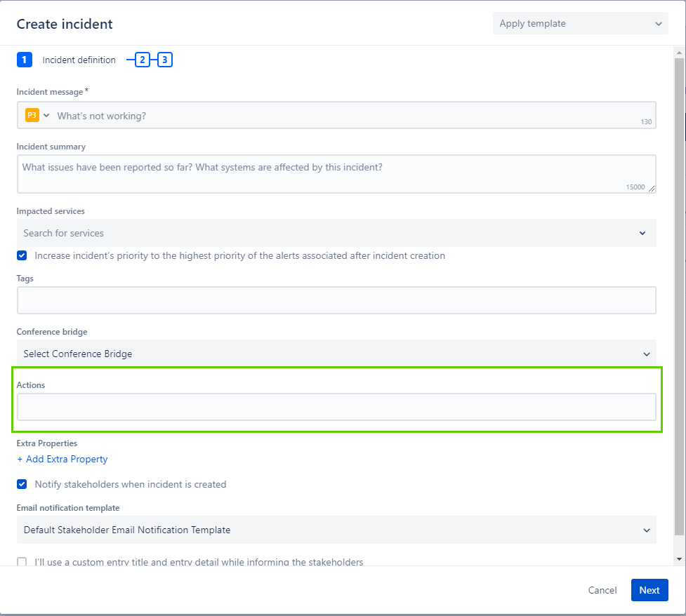Click the vertical scrollbar thumb
The width and height of the screenshot is (686, 616).
[679, 297]
